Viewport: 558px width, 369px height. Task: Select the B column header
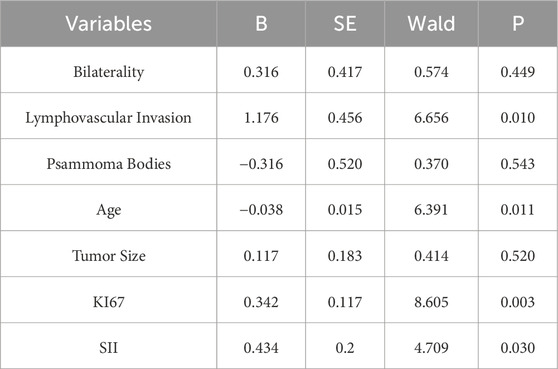261,23
